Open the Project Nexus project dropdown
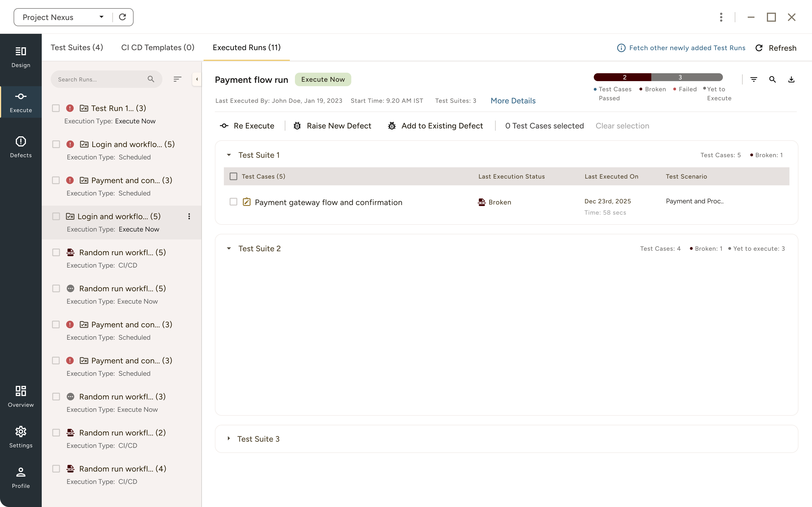Viewport: 812px width, 507px height. (101, 17)
